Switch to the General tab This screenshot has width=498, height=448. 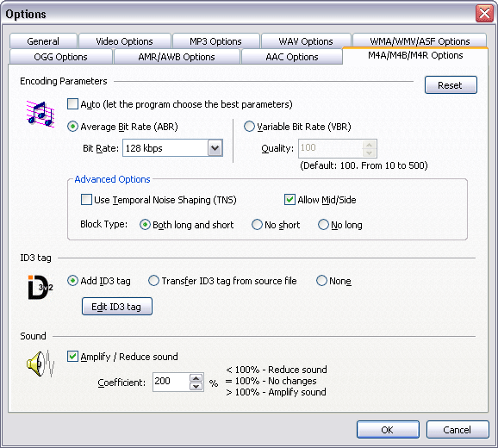(43, 41)
